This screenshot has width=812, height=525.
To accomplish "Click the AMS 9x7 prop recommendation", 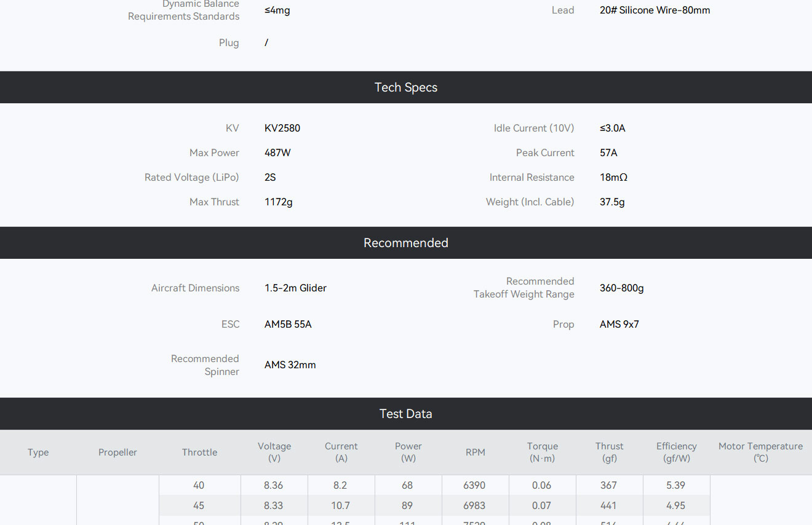I will tap(619, 324).
